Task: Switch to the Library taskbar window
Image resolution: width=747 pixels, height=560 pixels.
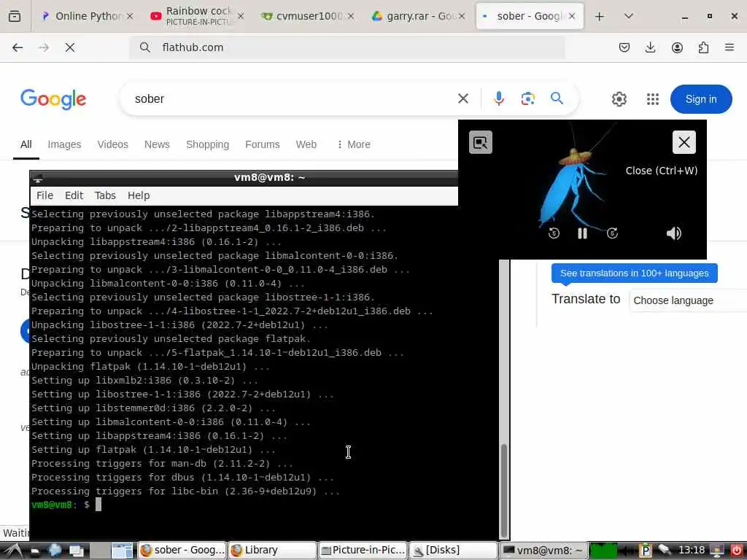Action: point(272,551)
